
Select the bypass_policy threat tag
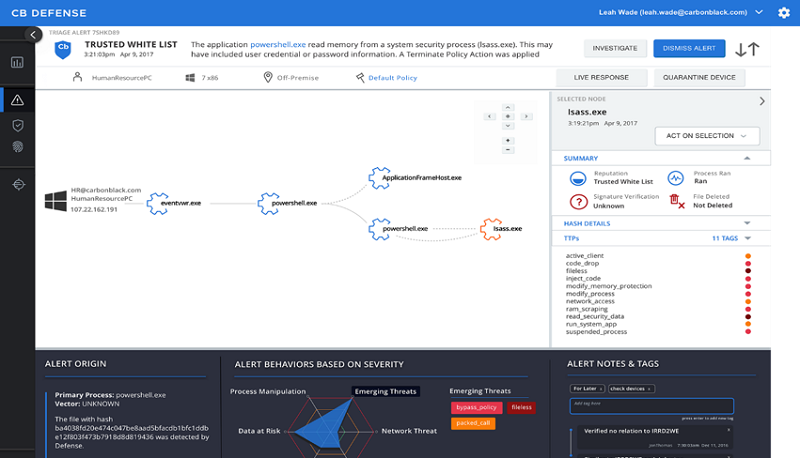pyautogui.click(x=476, y=407)
